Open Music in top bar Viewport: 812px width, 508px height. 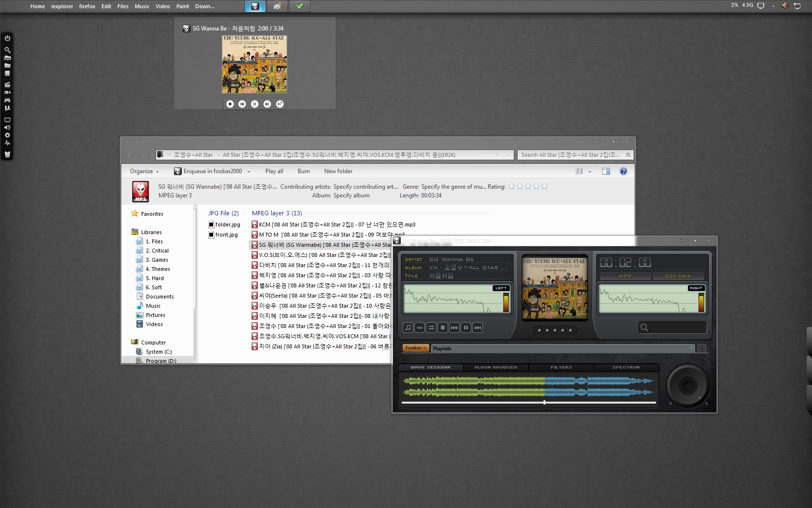pyautogui.click(x=142, y=6)
